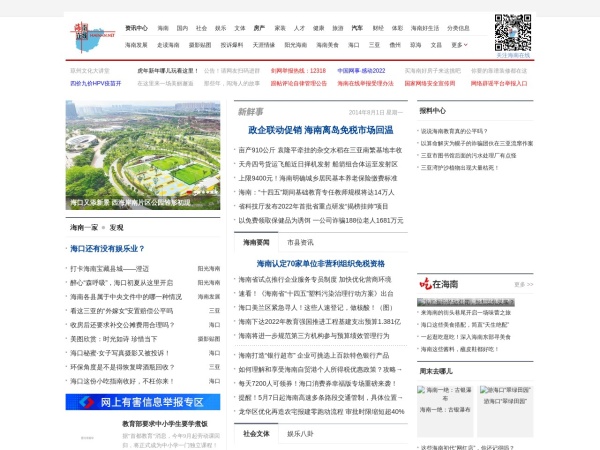The height and width of the screenshot is (450, 600).
Task: Open 海南好生活 navigation item
Action: (425, 28)
